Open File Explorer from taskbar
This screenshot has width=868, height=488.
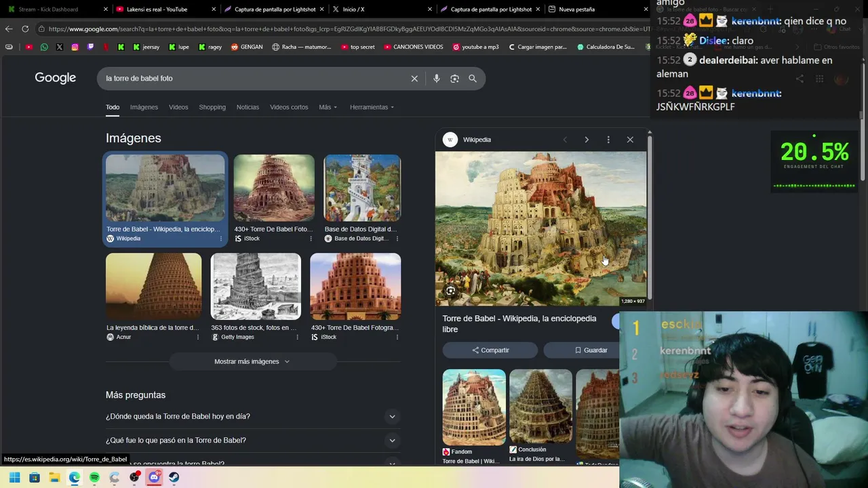click(54, 477)
